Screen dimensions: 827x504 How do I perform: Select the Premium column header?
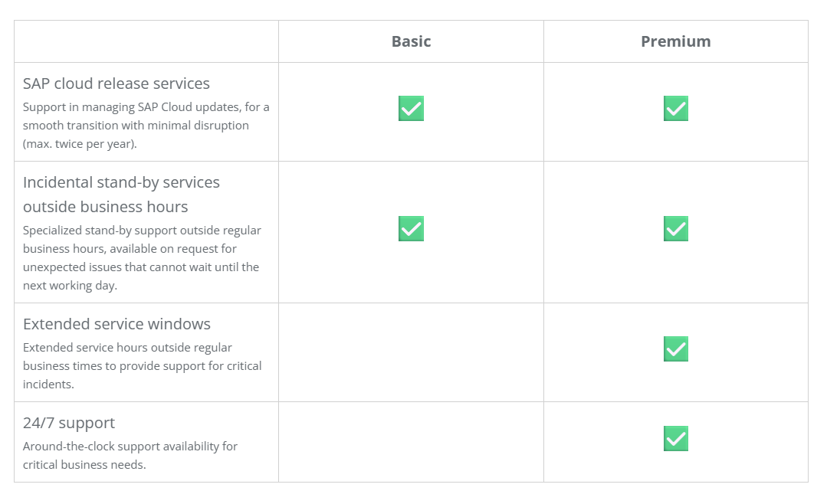coord(676,41)
